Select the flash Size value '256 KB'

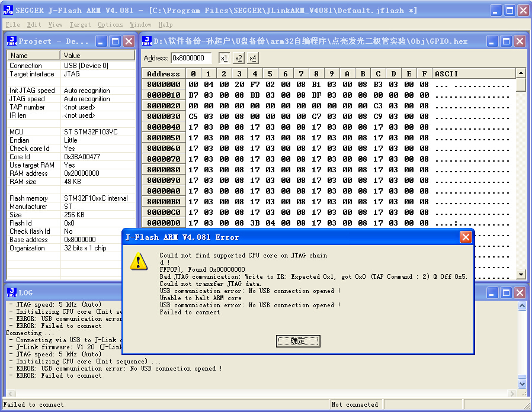tap(74, 215)
